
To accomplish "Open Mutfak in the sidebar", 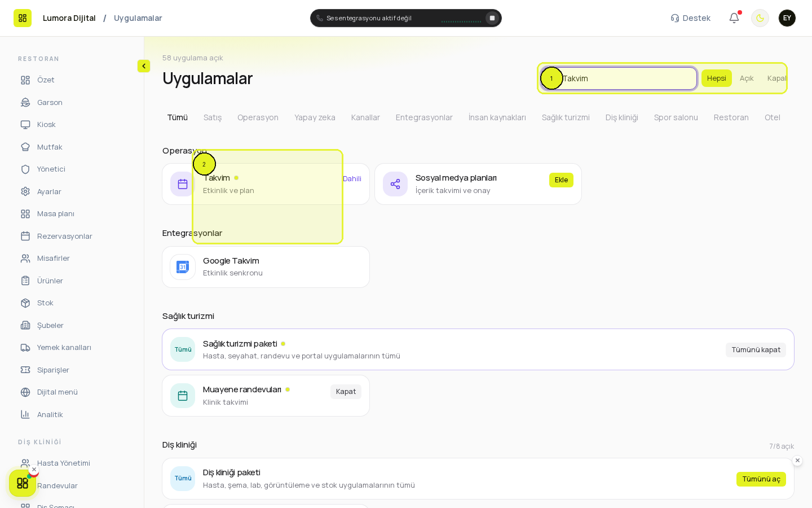I will click(x=50, y=147).
